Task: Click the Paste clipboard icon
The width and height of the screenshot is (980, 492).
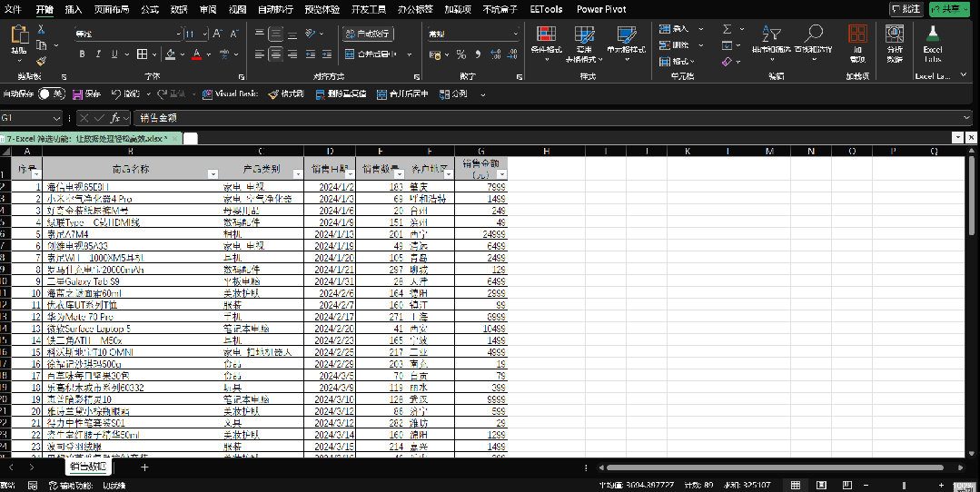Action: point(19,35)
